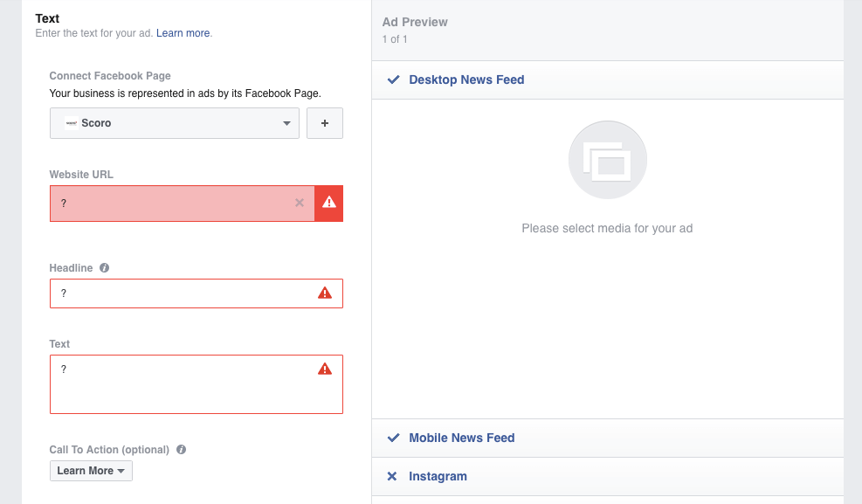862x504 pixels.
Task: Toggle the Mobile News Feed checkmark
Action: click(x=394, y=438)
